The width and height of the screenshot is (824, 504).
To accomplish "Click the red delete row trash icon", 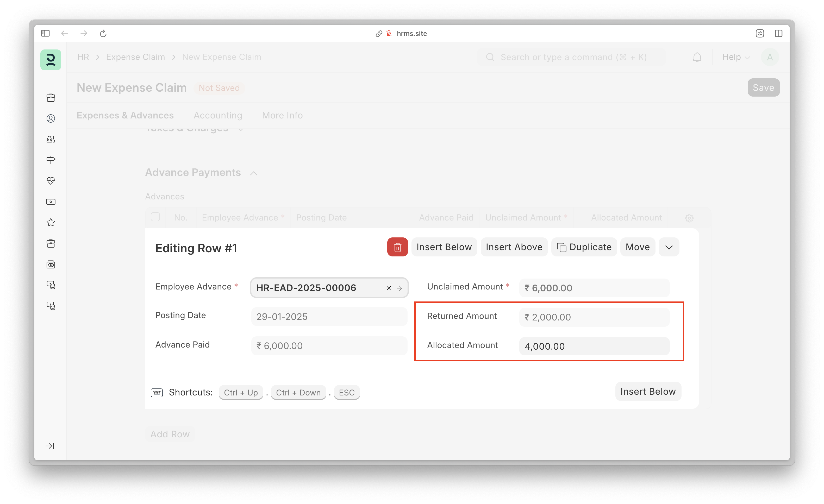I will [x=397, y=247].
